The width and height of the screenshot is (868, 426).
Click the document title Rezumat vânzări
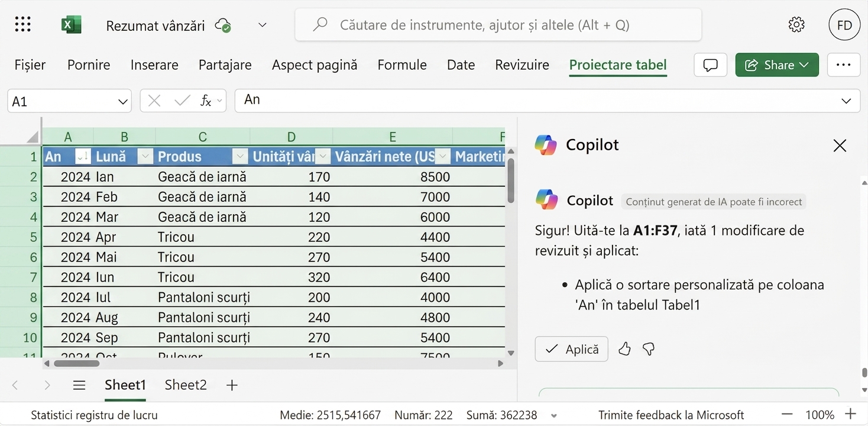(x=156, y=25)
